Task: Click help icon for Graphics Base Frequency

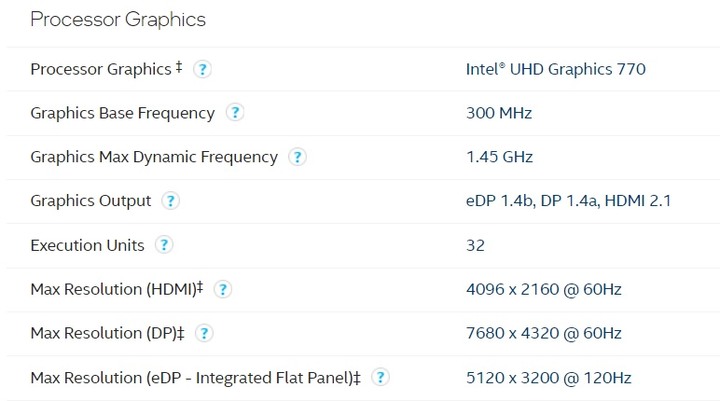Action: point(235,113)
